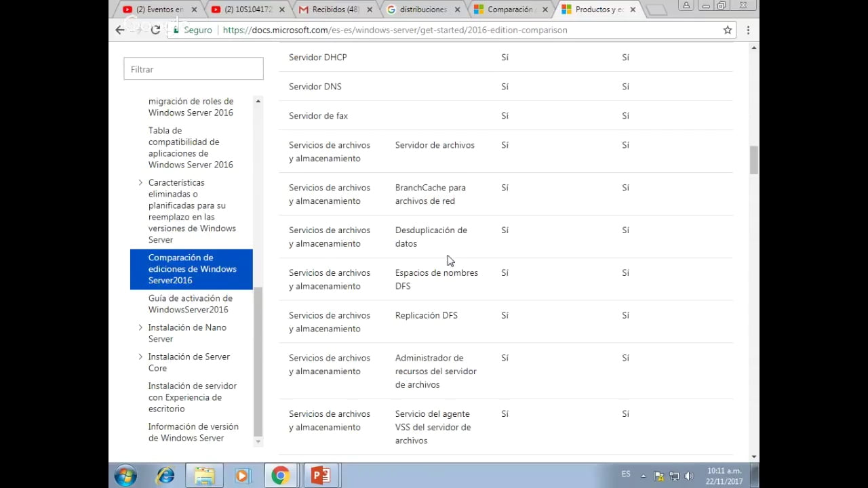Click 'Servidor DNS' table row text
Viewport: 868px width, 488px height.
click(315, 87)
